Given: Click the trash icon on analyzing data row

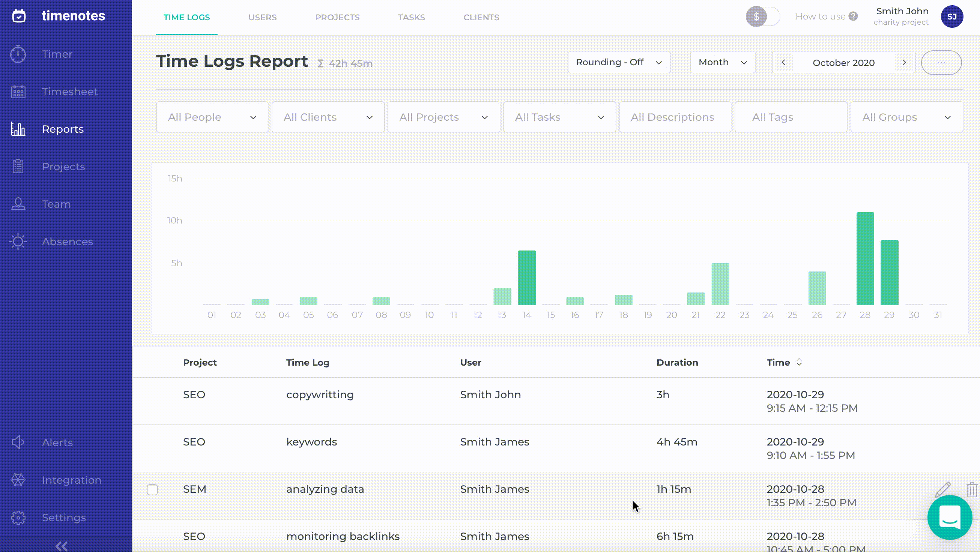Looking at the screenshot, I should click(x=972, y=490).
